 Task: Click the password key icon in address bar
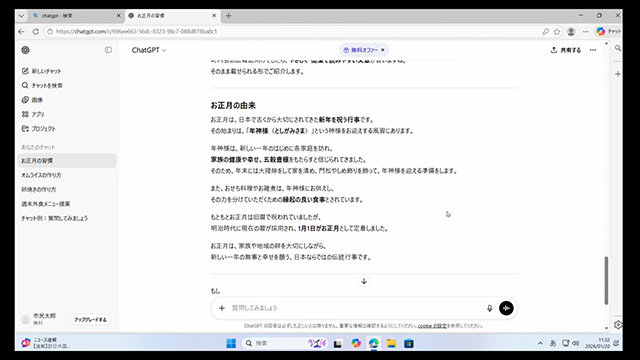[x=545, y=31]
